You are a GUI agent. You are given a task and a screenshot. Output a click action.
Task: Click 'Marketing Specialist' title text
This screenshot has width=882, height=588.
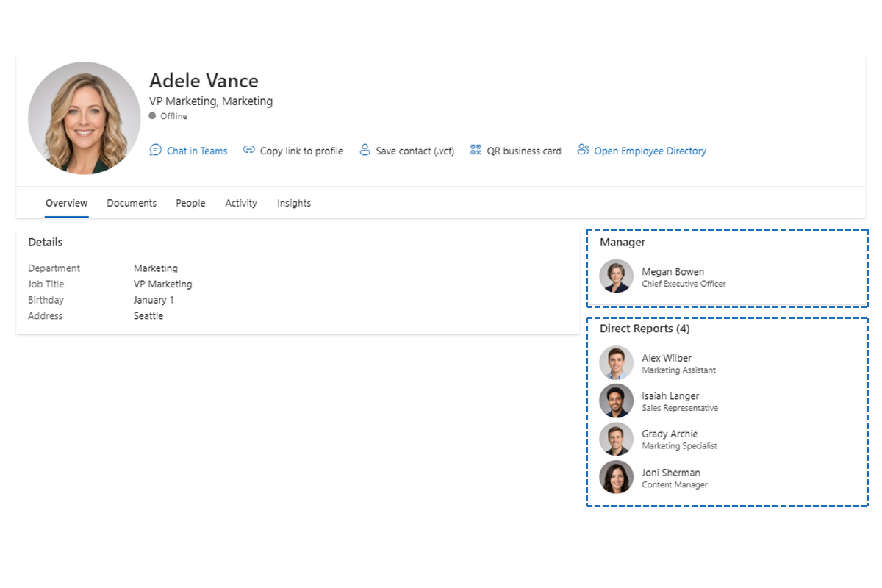pyautogui.click(x=679, y=446)
